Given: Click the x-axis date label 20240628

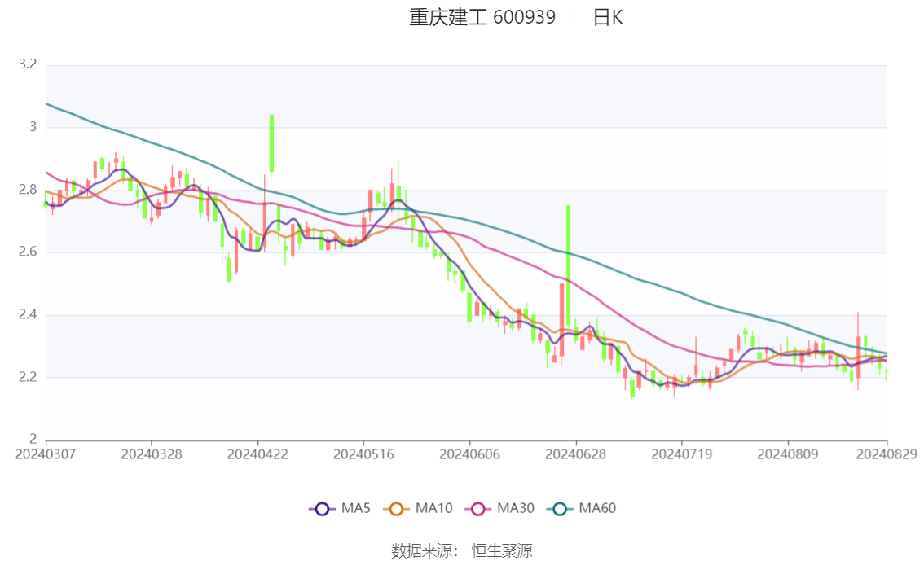Looking at the screenshot, I should [x=576, y=454].
